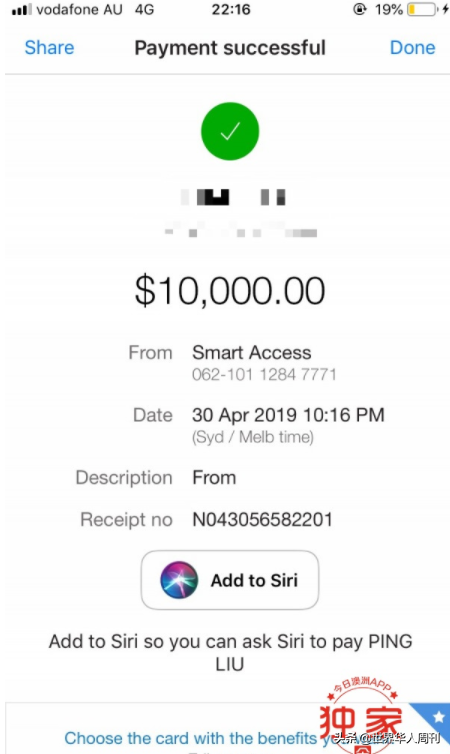Tap the Payment successful title

point(230,48)
